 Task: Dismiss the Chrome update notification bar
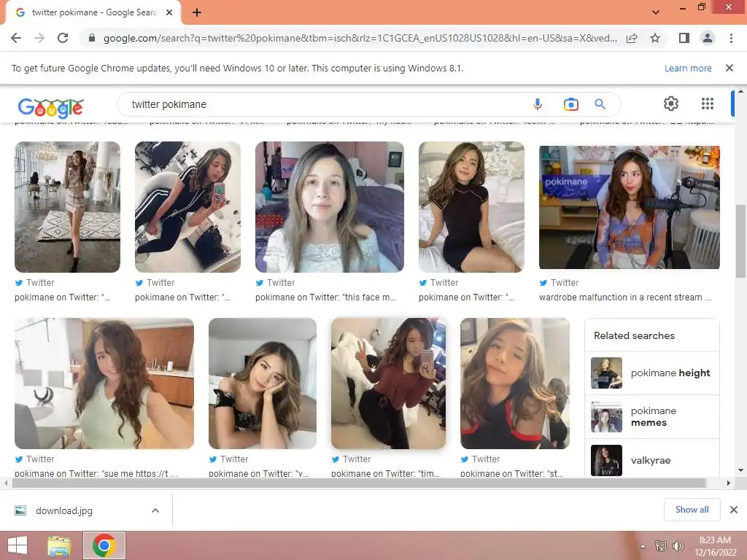point(729,68)
